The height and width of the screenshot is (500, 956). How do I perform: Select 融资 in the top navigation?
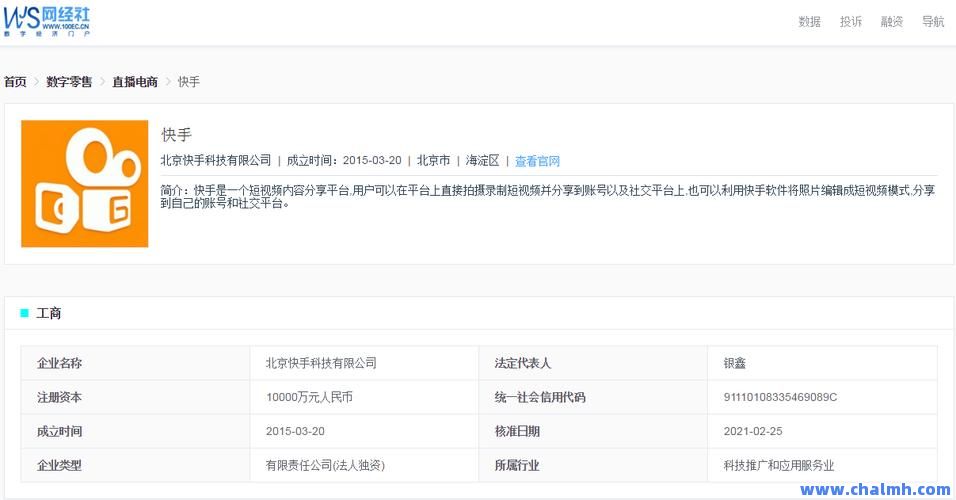(892, 22)
